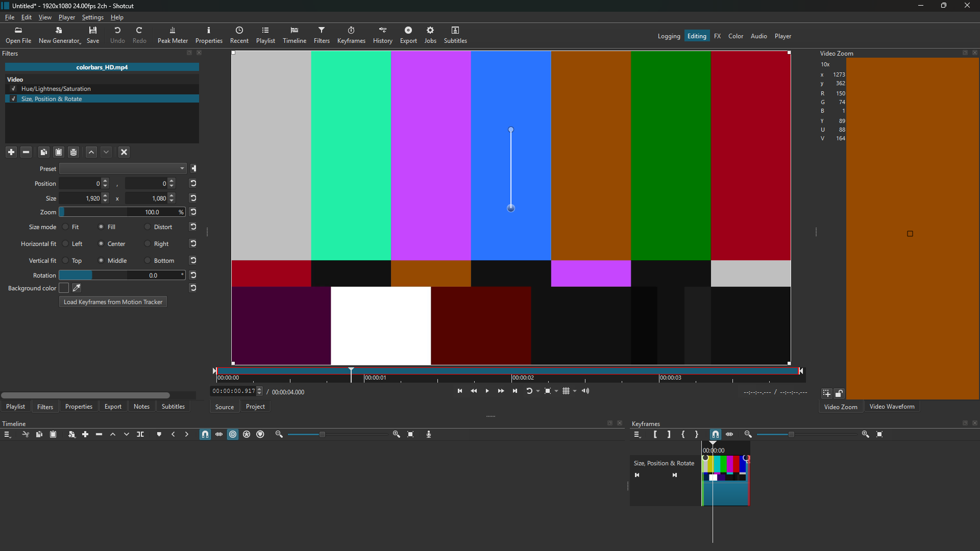Click record audio microphone icon
The height and width of the screenshot is (551, 980).
pyautogui.click(x=429, y=434)
